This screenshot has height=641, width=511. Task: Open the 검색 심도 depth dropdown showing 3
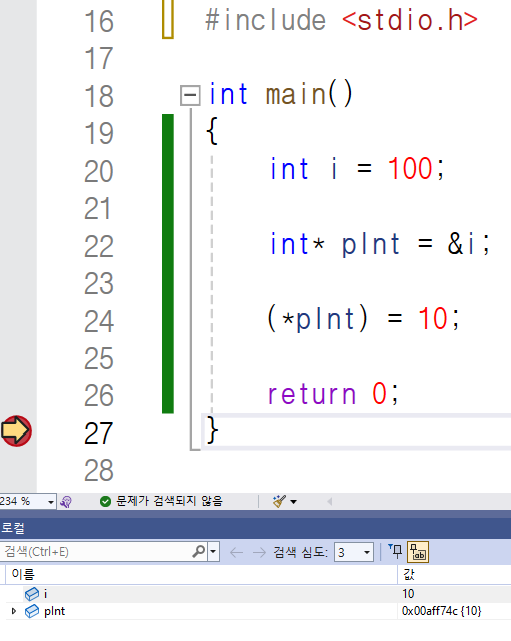tap(354, 552)
